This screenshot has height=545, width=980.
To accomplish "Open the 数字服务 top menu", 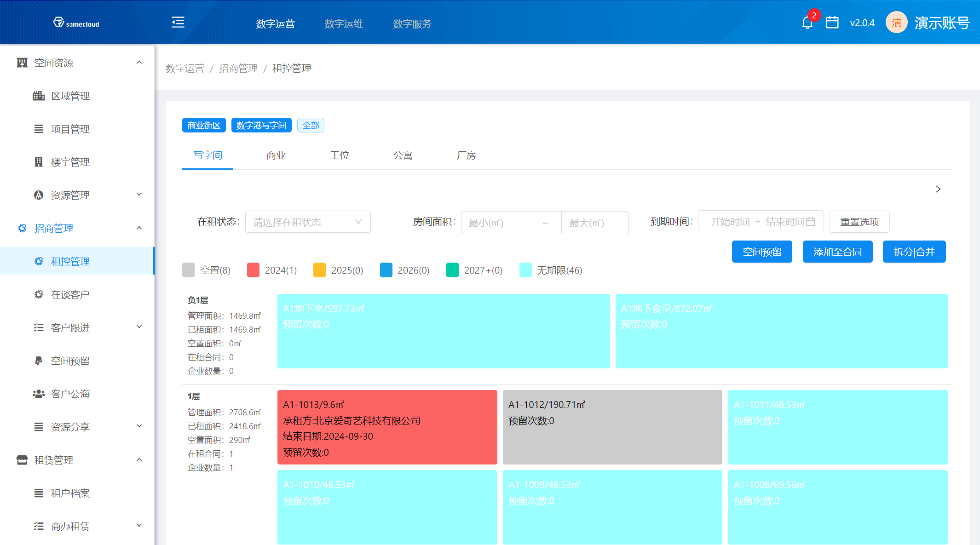I will pos(412,23).
